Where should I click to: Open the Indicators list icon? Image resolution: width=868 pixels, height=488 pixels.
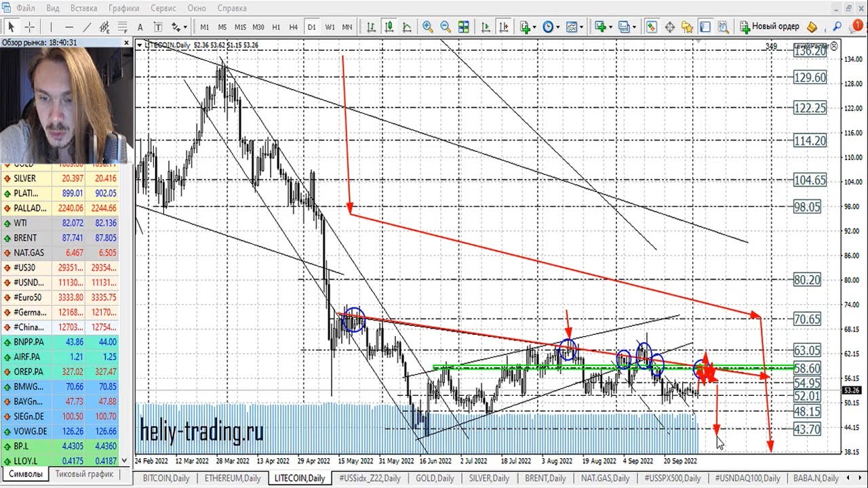(x=524, y=27)
